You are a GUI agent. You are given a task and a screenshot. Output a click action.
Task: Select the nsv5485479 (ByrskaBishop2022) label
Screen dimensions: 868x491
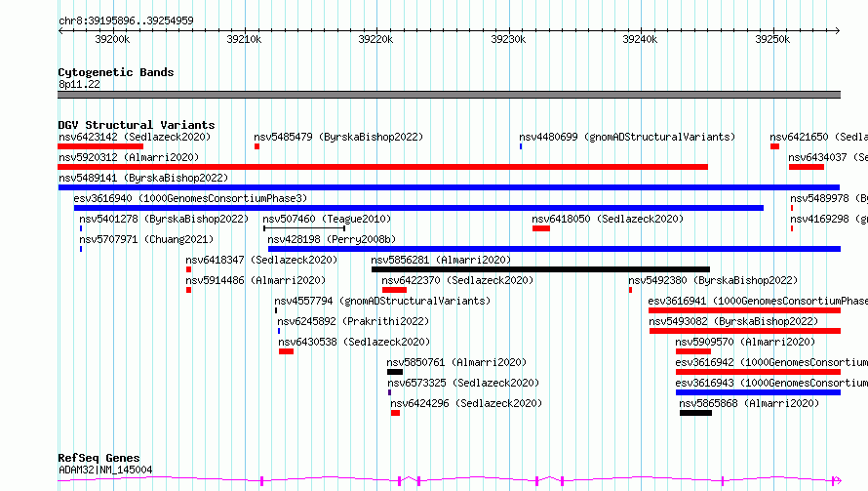pos(338,137)
